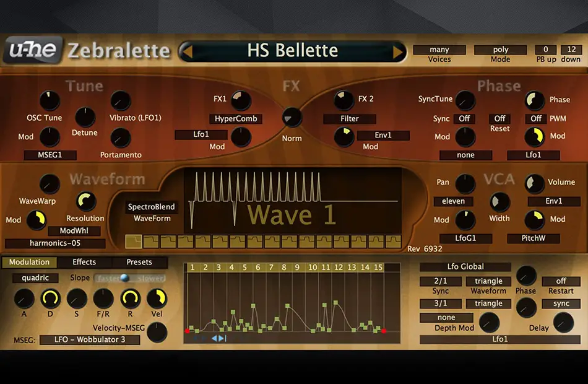Viewport: 588px width, 384px height.
Task: Click the envelope R (release) knob
Action: pyautogui.click(x=130, y=299)
